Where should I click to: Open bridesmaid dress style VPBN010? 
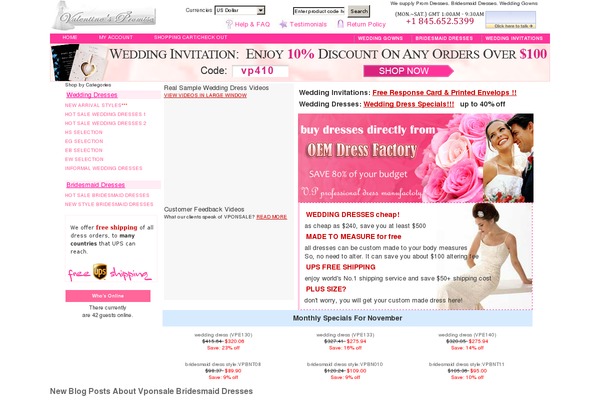(345, 364)
